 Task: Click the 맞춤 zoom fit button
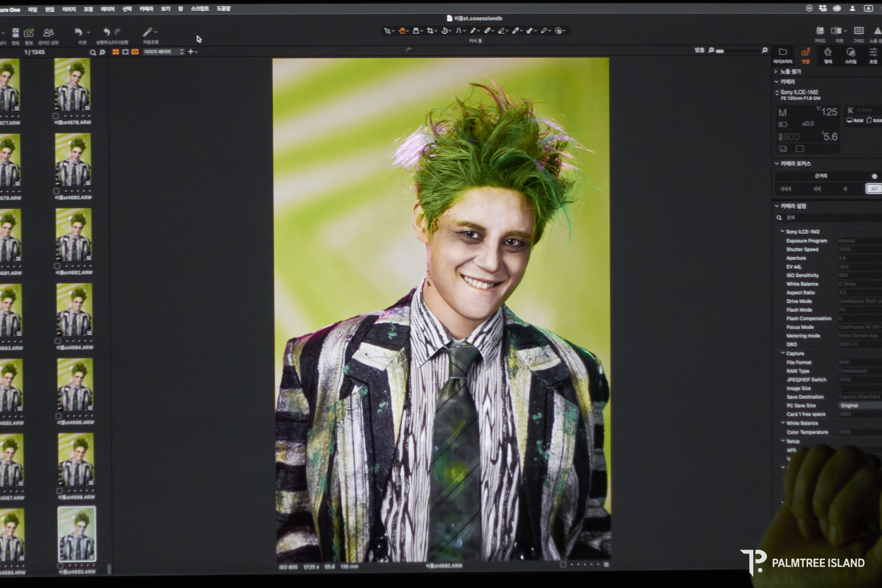point(699,50)
